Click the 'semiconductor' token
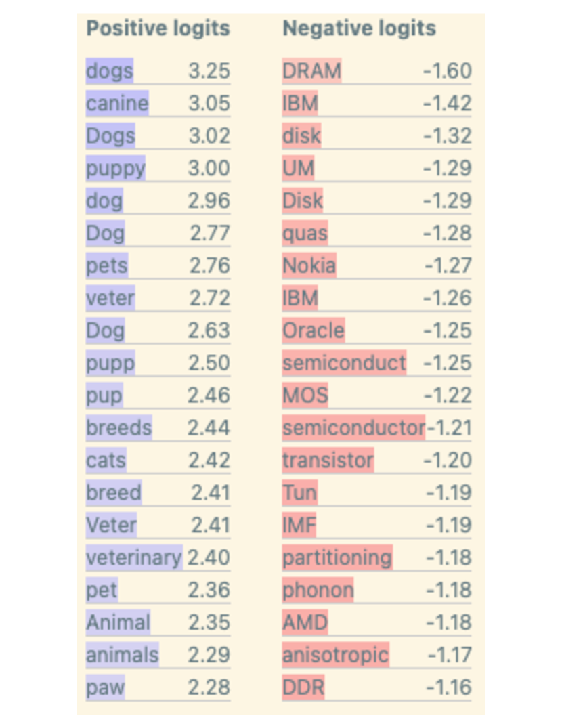 [x=353, y=428]
